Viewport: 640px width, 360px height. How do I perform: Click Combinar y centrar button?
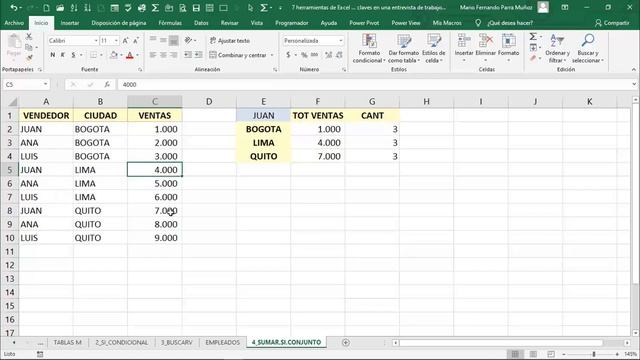point(238,55)
